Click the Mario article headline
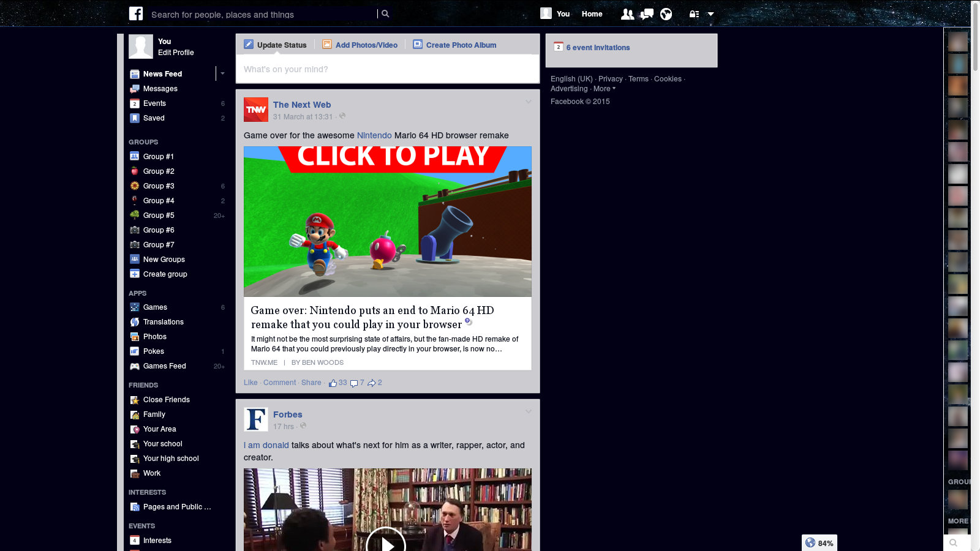The width and height of the screenshot is (980, 551). coord(372,317)
